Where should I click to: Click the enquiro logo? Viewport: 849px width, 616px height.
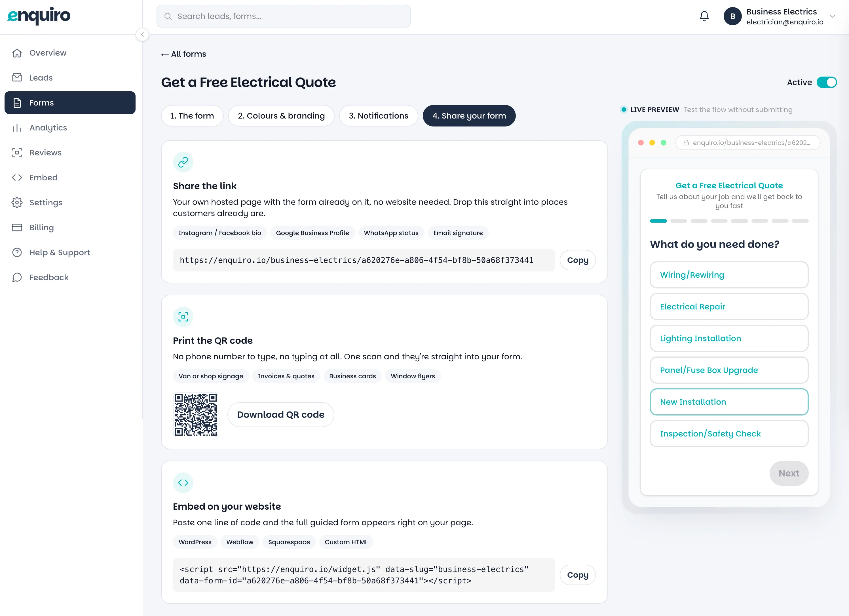39,16
